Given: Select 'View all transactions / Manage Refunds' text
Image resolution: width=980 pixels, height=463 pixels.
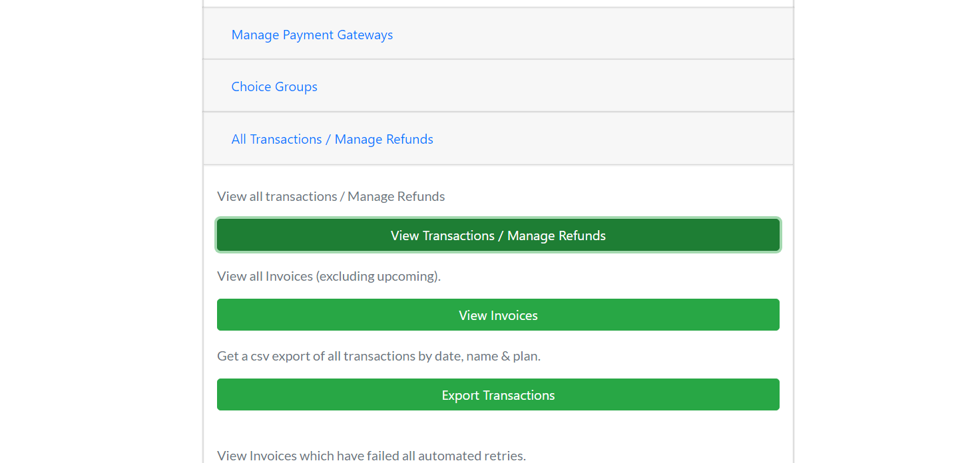Looking at the screenshot, I should (x=331, y=196).
